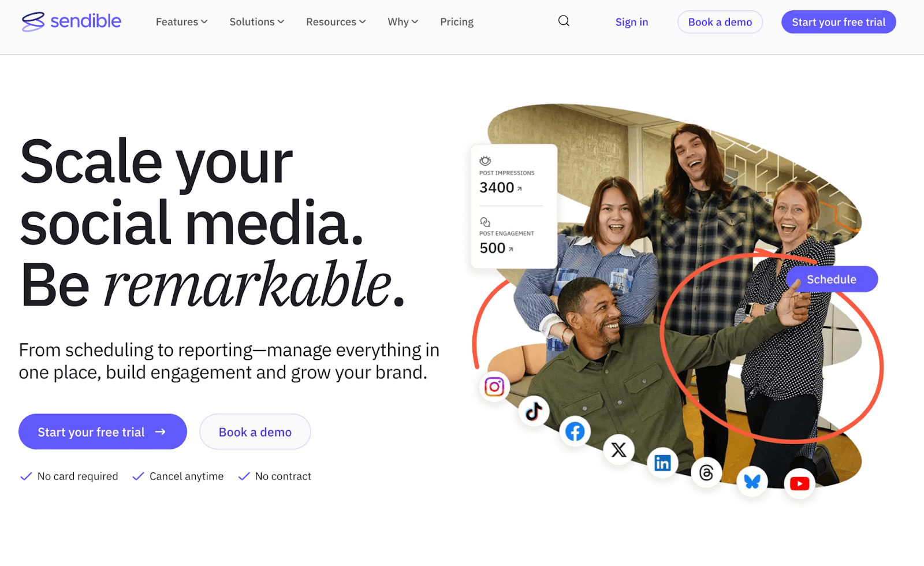924x566 pixels.
Task: Select Pricing in the navigation
Action: pyautogui.click(x=456, y=21)
